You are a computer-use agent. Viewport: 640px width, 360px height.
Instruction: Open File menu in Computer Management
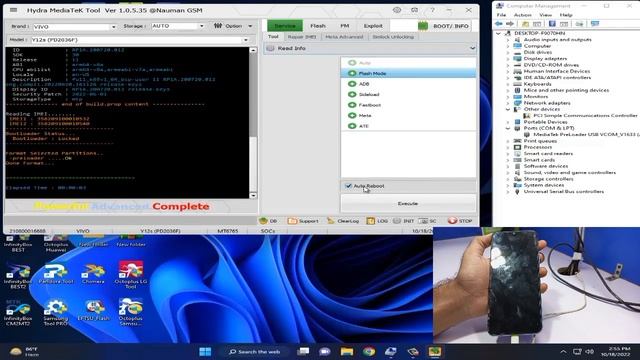(x=501, y=15)
